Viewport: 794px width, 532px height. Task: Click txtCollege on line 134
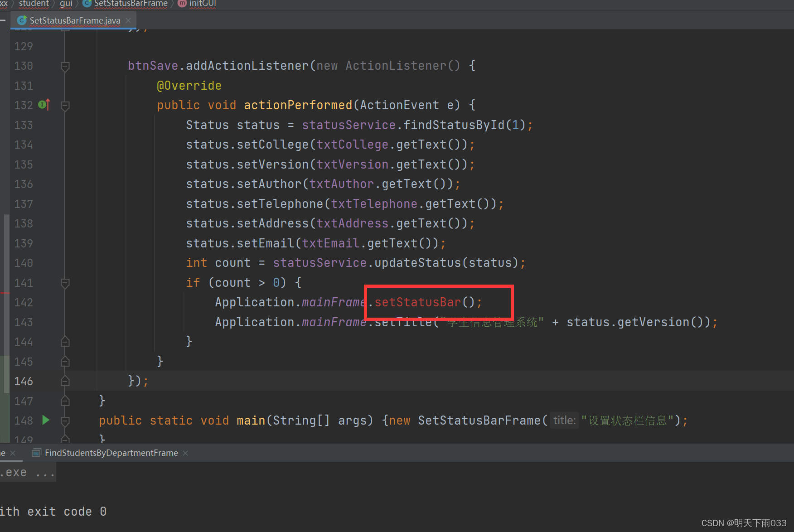pos(352,145)
